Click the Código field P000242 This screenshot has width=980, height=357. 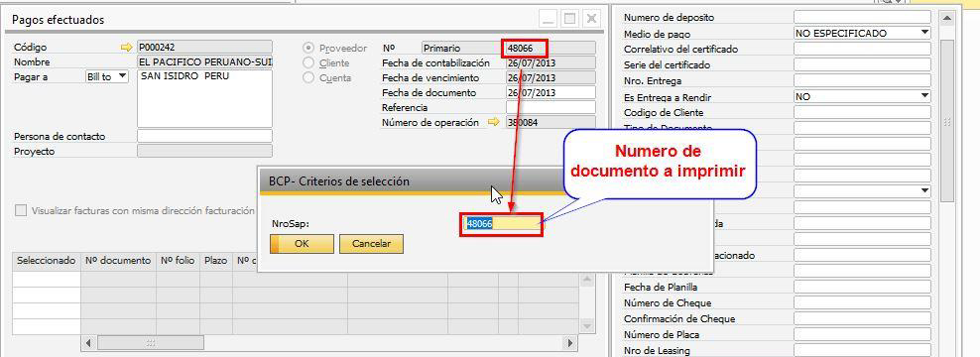pos(204,47)
